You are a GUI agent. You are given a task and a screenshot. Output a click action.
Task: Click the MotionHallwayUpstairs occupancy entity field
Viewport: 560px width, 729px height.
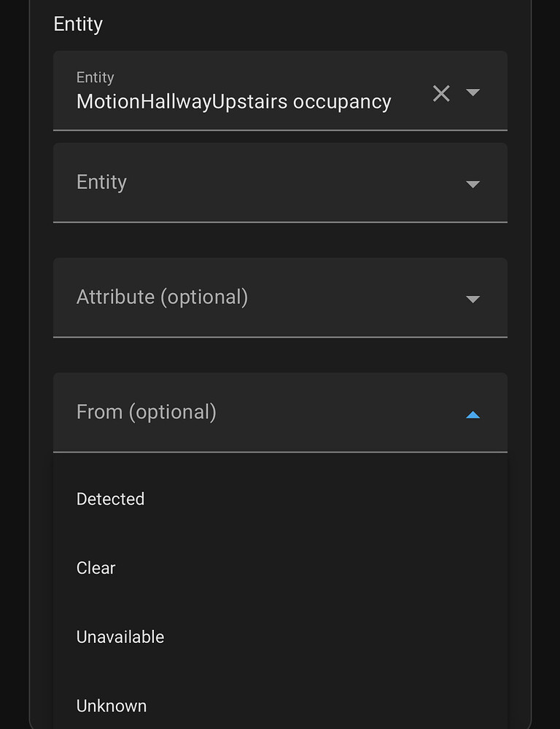click(x=233, y=101)
